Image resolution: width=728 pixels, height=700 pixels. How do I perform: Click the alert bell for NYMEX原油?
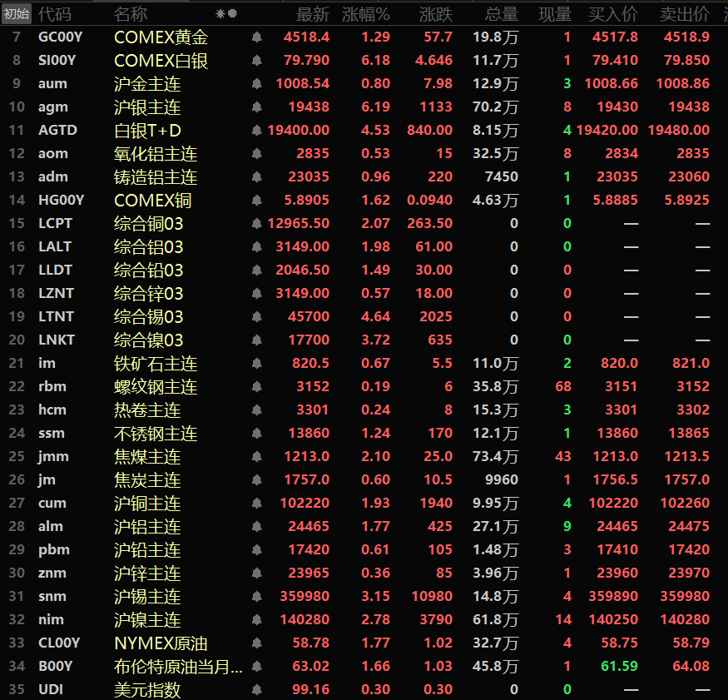[256, 643]
